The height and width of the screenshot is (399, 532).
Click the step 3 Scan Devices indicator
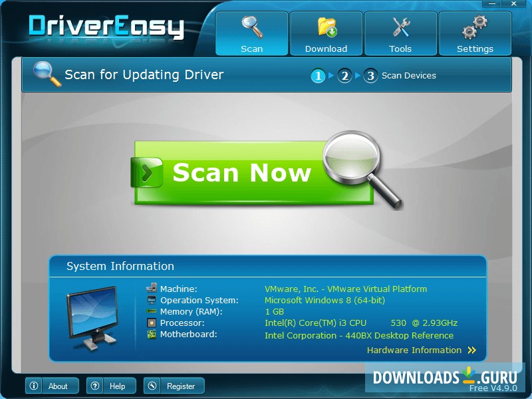370,76
